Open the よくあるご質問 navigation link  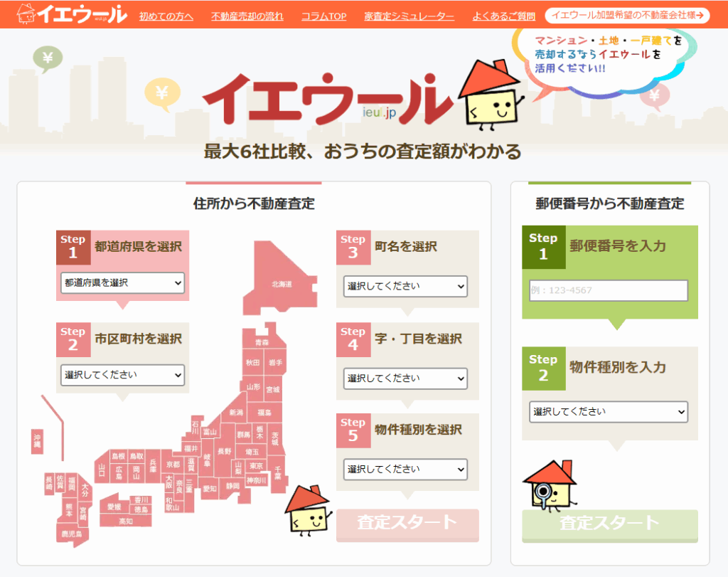coord(504,16)
